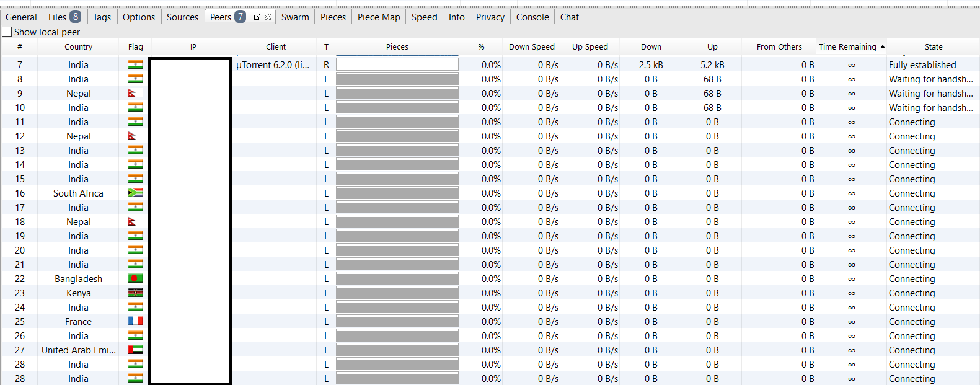The width and height of the screenshot is (980, 385).
Task: Select the France country cell
Action: click(x=78, y=321)
